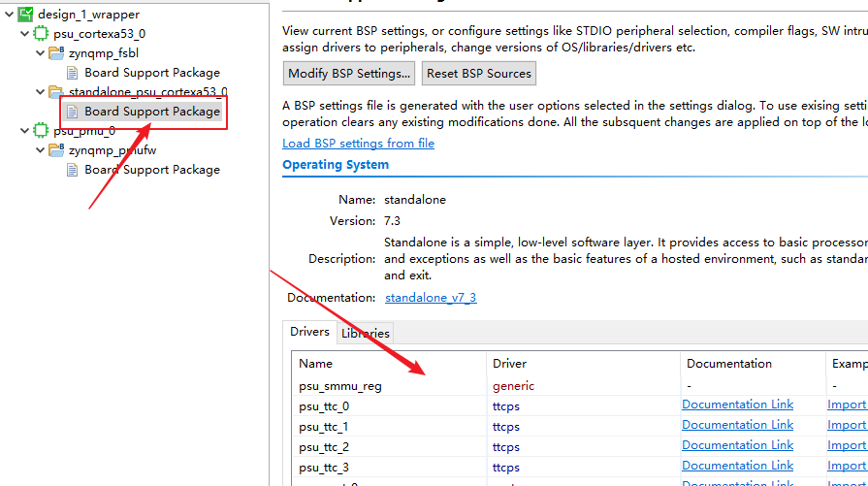Image resolution: width=868 pixels, height=486 pixels.
Task: Collapse the psu_cortexa53_0 tree node
Action: [24, 34]
